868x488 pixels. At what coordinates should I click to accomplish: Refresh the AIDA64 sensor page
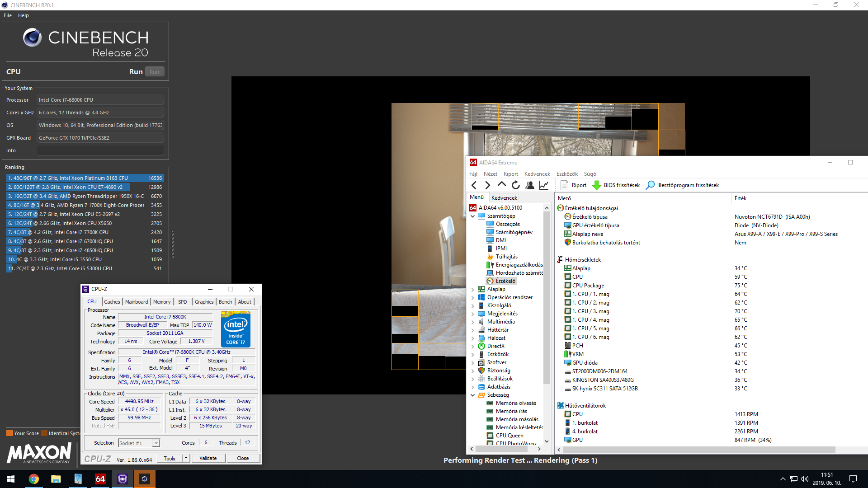pyautogui.click(x=516, y=185)
